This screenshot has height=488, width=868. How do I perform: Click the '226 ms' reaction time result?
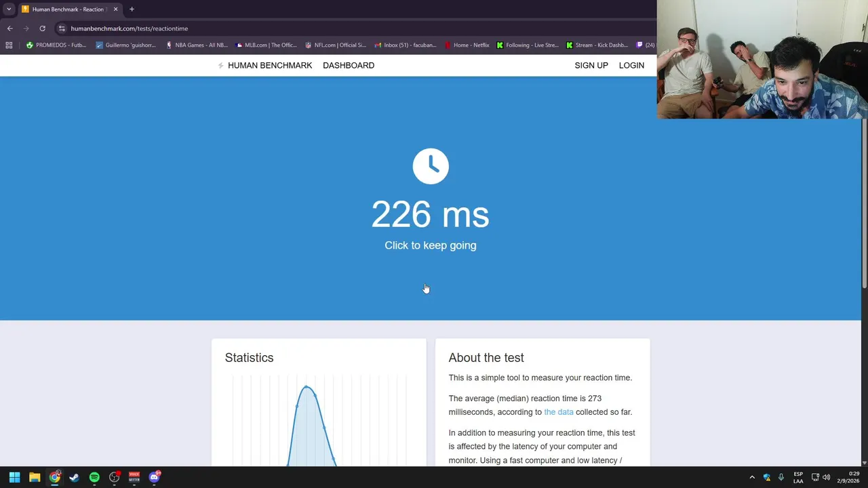click(430, 214)
